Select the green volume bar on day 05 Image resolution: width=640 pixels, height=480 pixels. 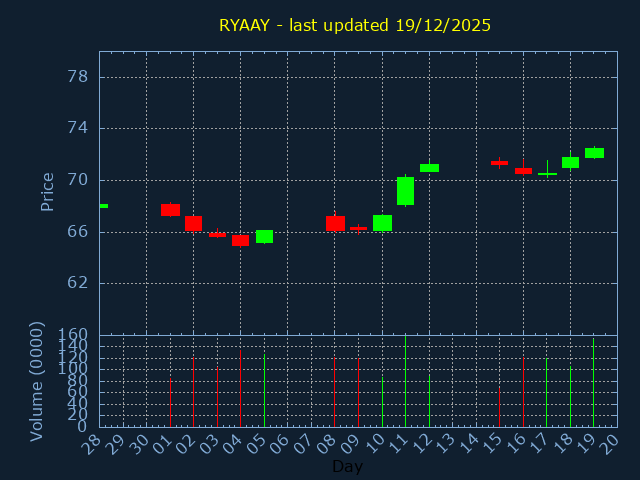264,390
